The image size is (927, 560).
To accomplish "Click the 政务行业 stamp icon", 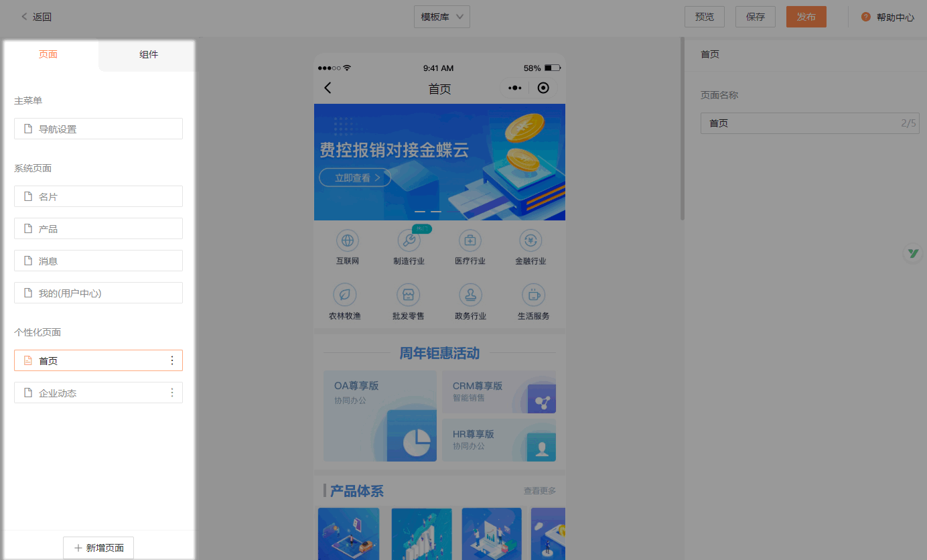I will 470,295.
